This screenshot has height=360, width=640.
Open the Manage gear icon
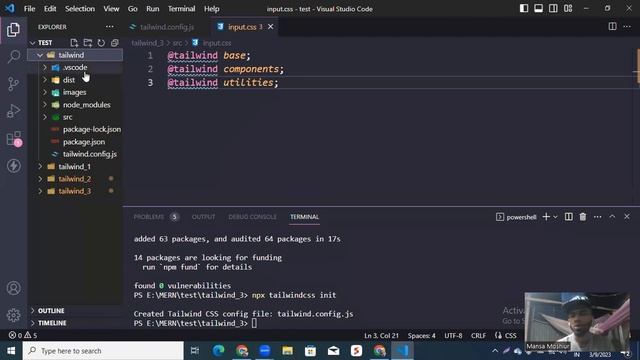click(13, 315)
